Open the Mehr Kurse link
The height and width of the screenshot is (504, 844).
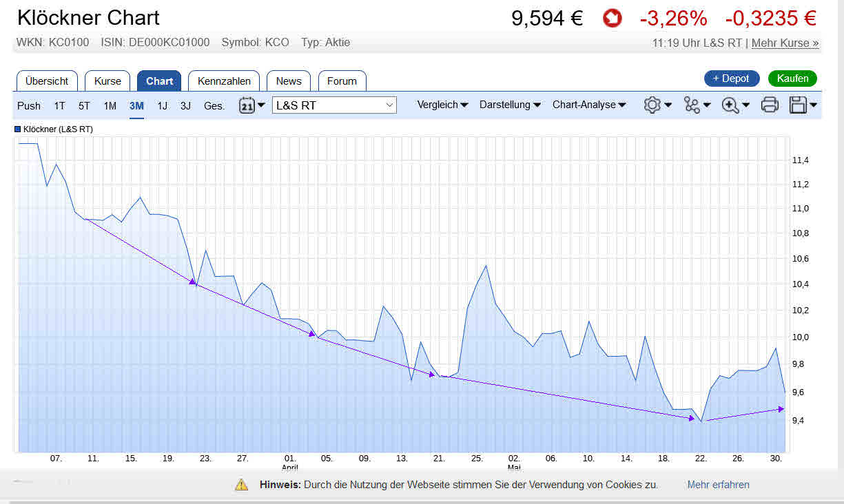tap(785, 43)
